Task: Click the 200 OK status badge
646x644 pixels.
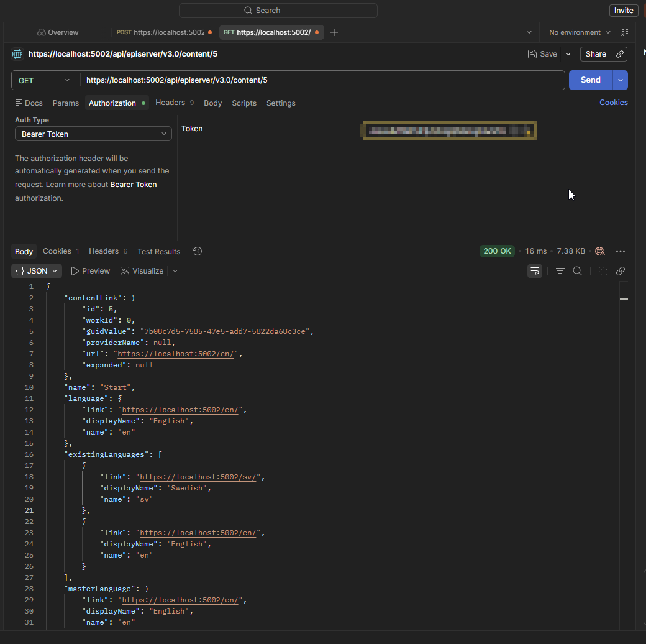Action: pyautogui.click(x=497, y=251)
